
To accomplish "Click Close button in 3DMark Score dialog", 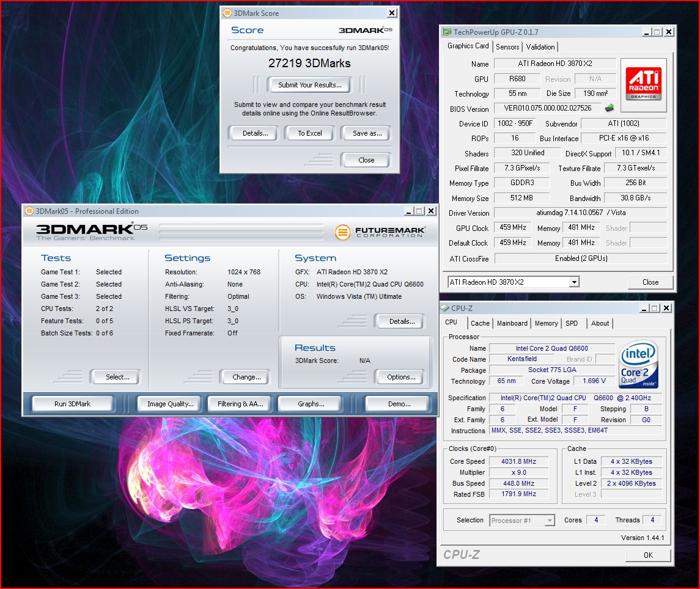I will coord(366,159).
